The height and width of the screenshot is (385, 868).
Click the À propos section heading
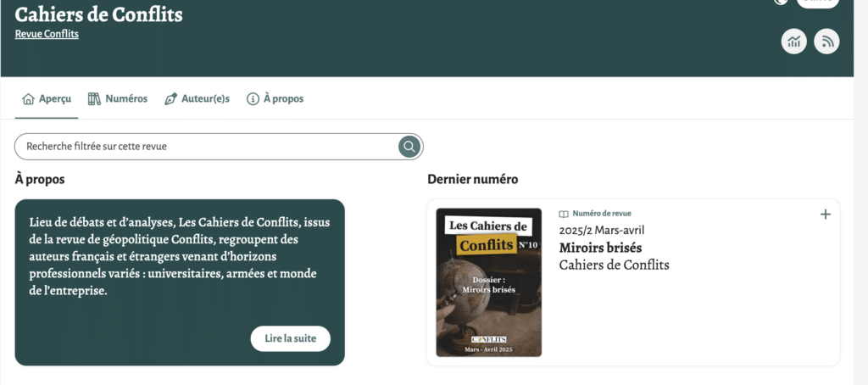[x=40, y=180]
